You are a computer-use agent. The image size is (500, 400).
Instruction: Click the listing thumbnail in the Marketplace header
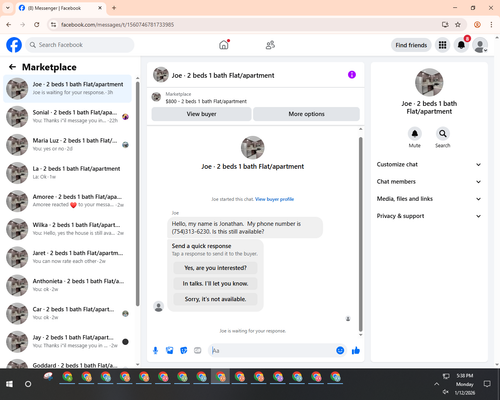tap(156, 97)
